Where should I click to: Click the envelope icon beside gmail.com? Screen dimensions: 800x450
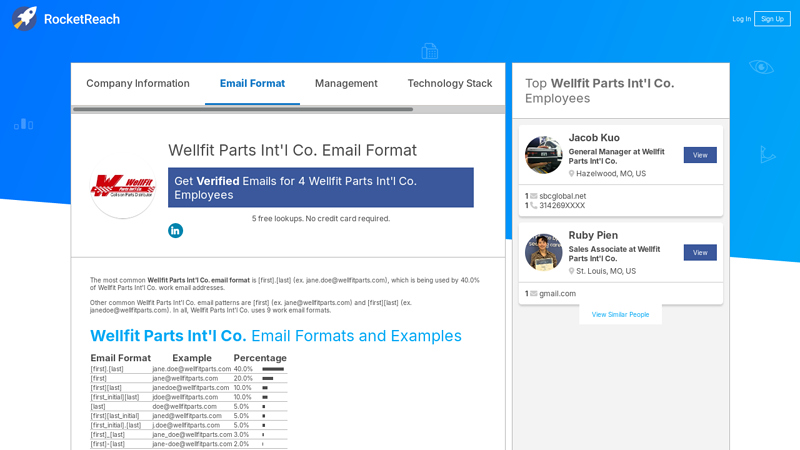[x=534, y=293]
